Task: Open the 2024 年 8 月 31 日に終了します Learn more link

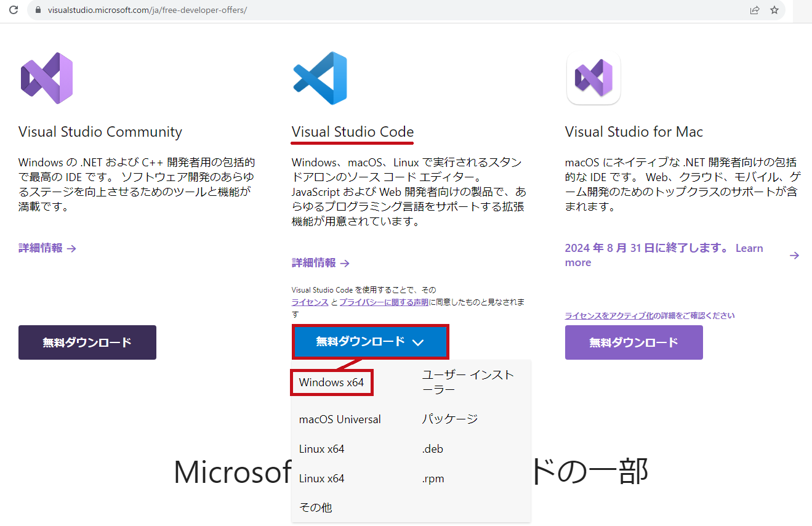Action: (664, 255)
